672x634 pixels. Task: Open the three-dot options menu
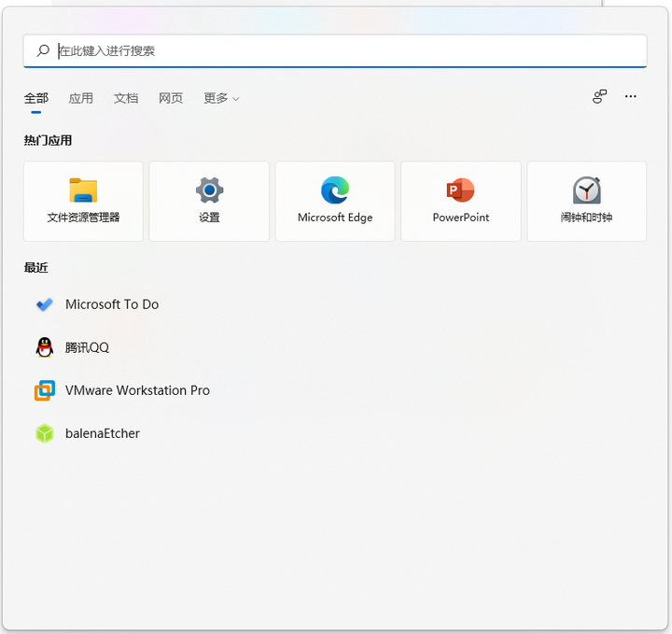(630, 96)
